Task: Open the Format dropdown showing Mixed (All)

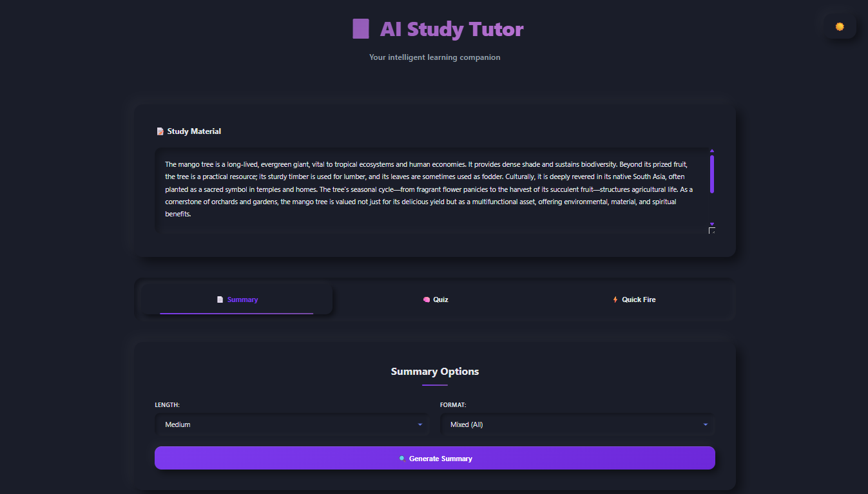Action: pyautogui.click(x=578, y=424)
